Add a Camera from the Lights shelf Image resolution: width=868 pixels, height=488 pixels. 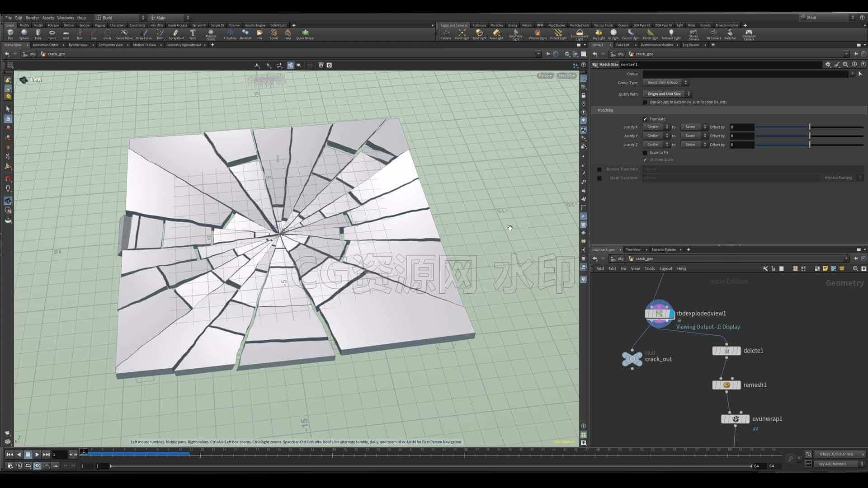446,34
